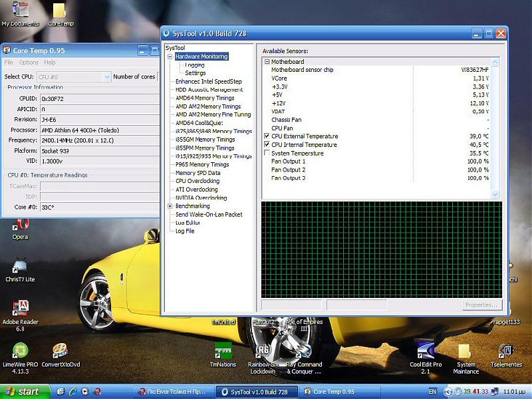Select Send Wake-On-Lan Packet item
This screenshot has width=532, height=399.
click(x=209, y=214)
